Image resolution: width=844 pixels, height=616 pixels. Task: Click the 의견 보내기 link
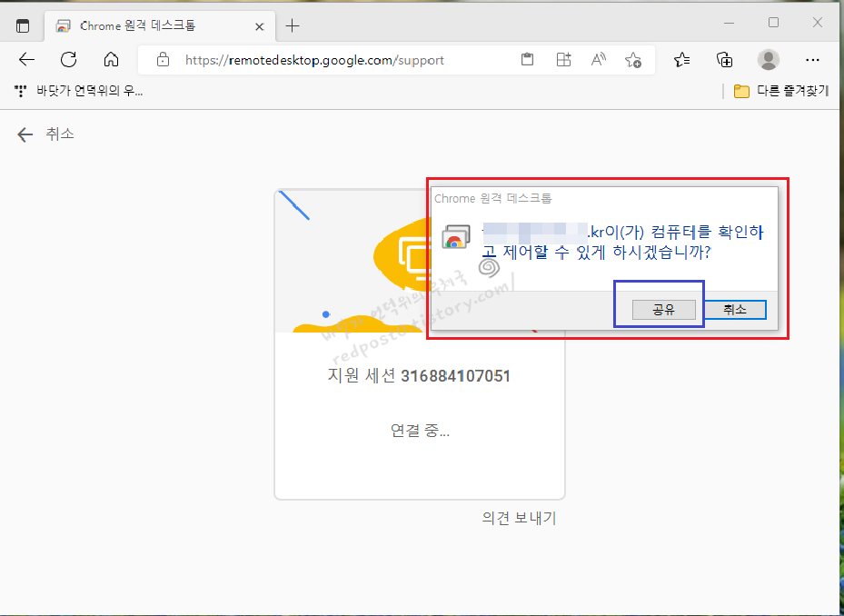pyautogui.click(x=519, y=518)
